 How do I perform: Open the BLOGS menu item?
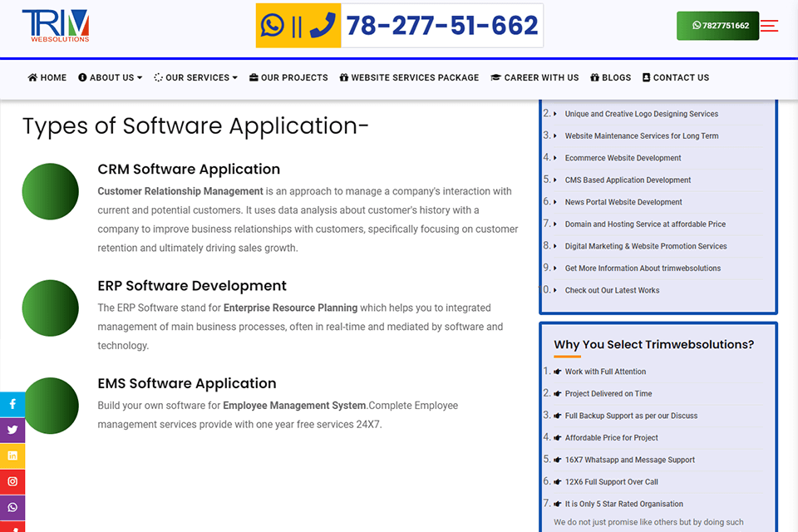coord(611,77)
